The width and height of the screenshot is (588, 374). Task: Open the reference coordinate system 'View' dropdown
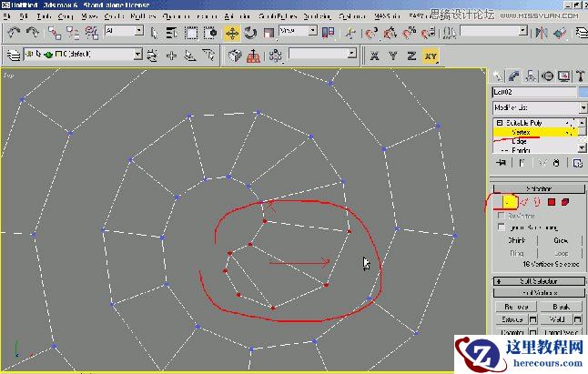click(313, 30)
